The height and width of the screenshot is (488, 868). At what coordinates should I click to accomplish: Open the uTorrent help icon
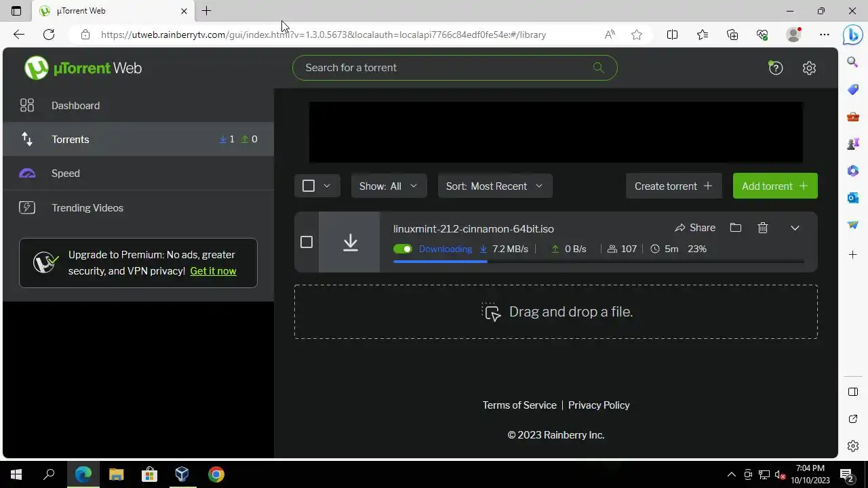point(775,68)
